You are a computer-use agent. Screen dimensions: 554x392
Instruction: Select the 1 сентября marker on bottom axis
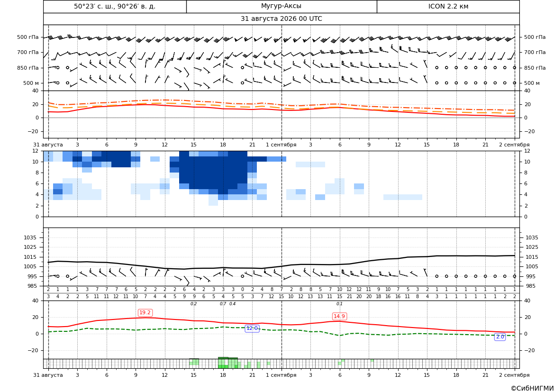tap(281, 375)
